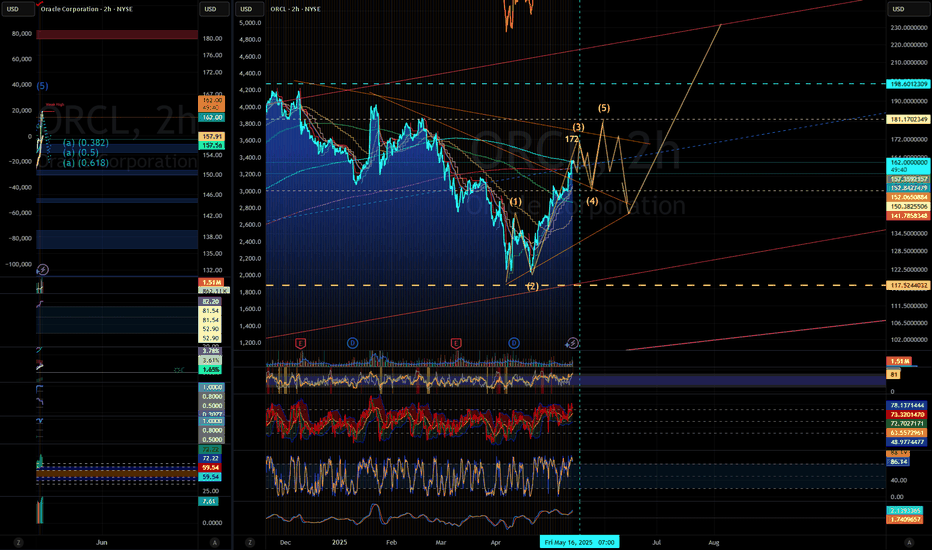Click the Z timezone button in main chart
Image resolution: width=932 pixels, height=550 pixels.
(x=250, y=542)
